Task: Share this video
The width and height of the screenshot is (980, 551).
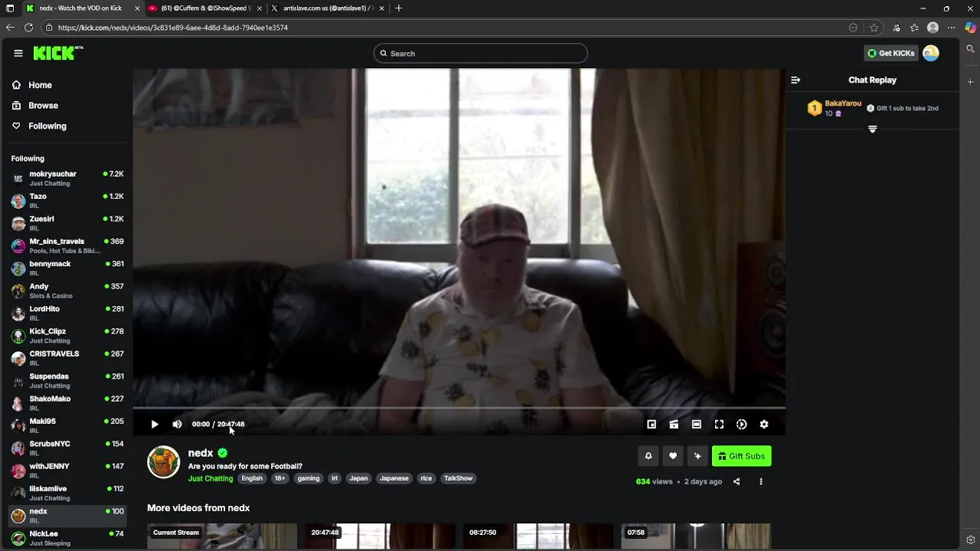Action: [737, 481]
